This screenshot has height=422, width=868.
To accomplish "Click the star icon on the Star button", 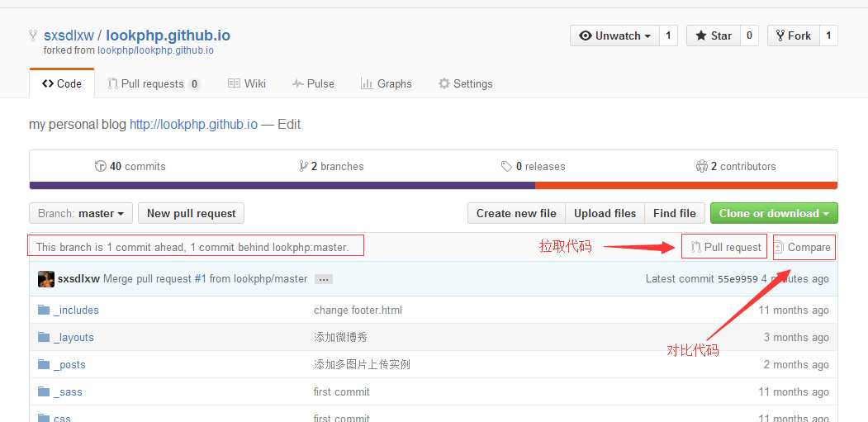I will click(x=701, y=36).
